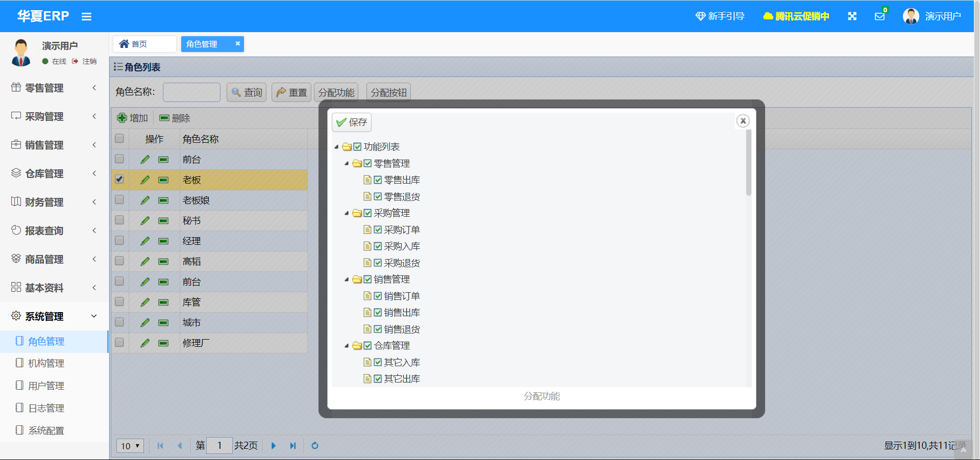Collapse the 仓库管理 tree node
The height and width of the screenshot is (460, 980).
[x=347, y=346]
